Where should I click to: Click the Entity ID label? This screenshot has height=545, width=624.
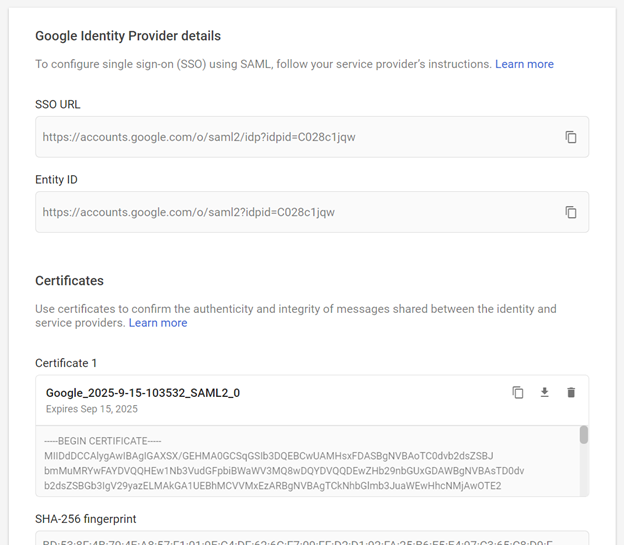coord(56,180)
